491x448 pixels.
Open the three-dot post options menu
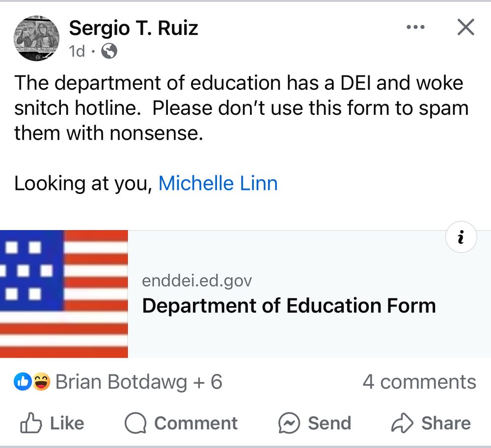coord(415,27)
